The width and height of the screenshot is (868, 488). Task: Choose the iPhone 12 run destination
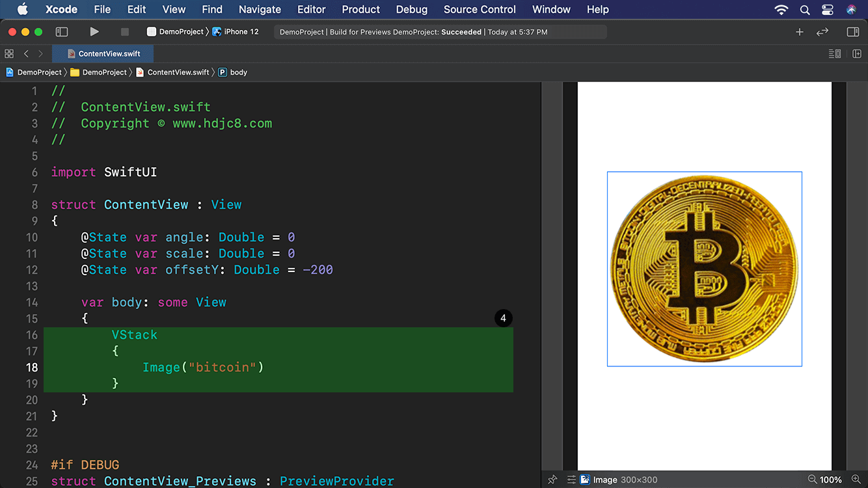236,32
